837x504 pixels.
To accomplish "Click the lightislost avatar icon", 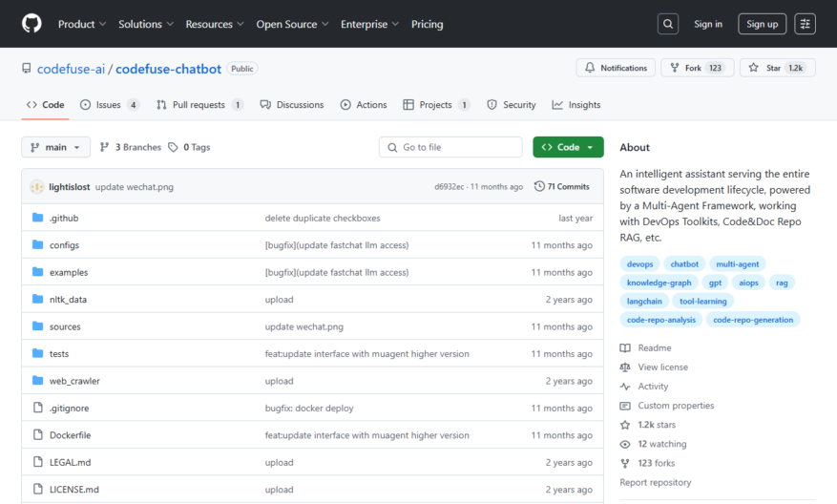I will (x=37, y=187).
